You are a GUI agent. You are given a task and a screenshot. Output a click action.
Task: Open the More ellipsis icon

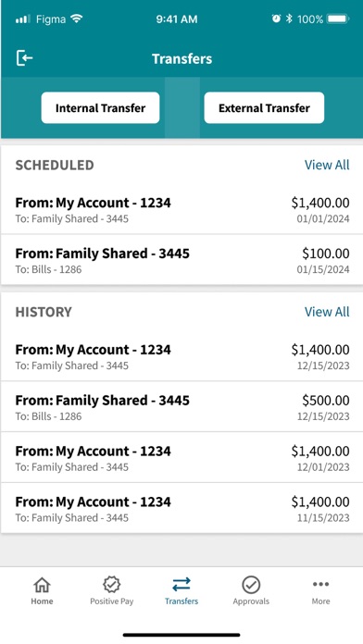tap(320, 584)
